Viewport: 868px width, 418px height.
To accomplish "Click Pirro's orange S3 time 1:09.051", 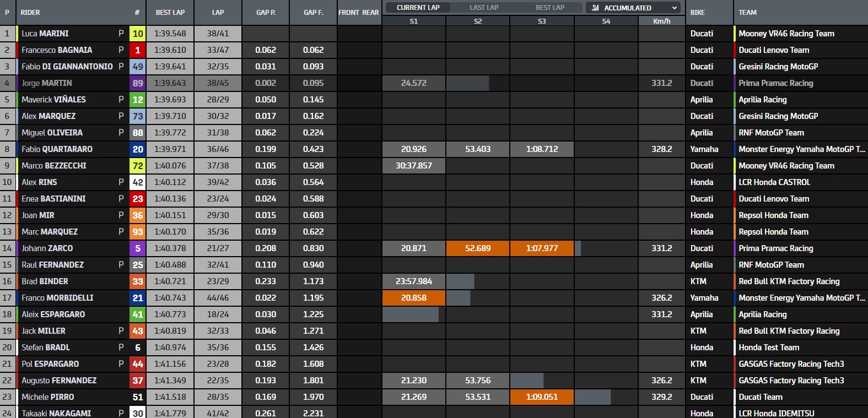I will 542,397.
